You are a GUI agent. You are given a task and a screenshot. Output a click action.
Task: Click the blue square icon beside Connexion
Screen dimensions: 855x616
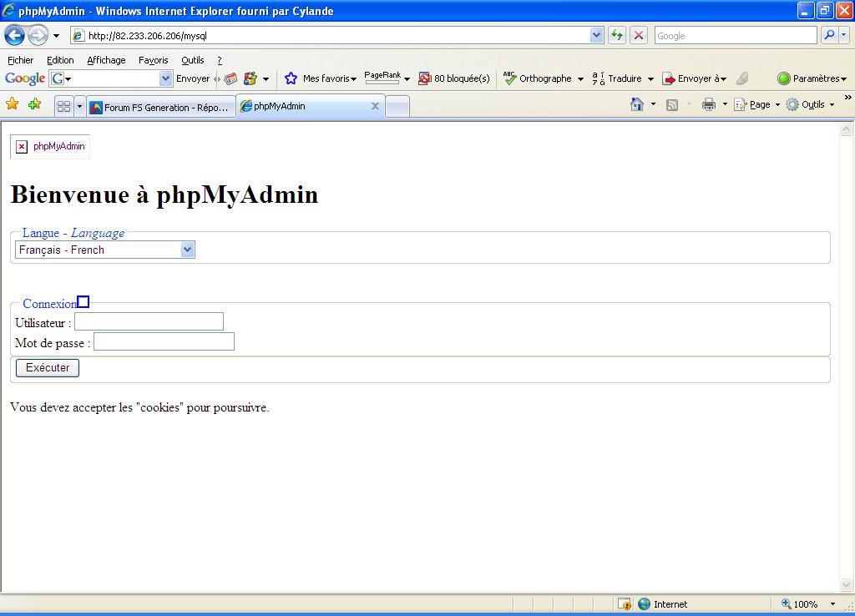click(x=83, y=301)
